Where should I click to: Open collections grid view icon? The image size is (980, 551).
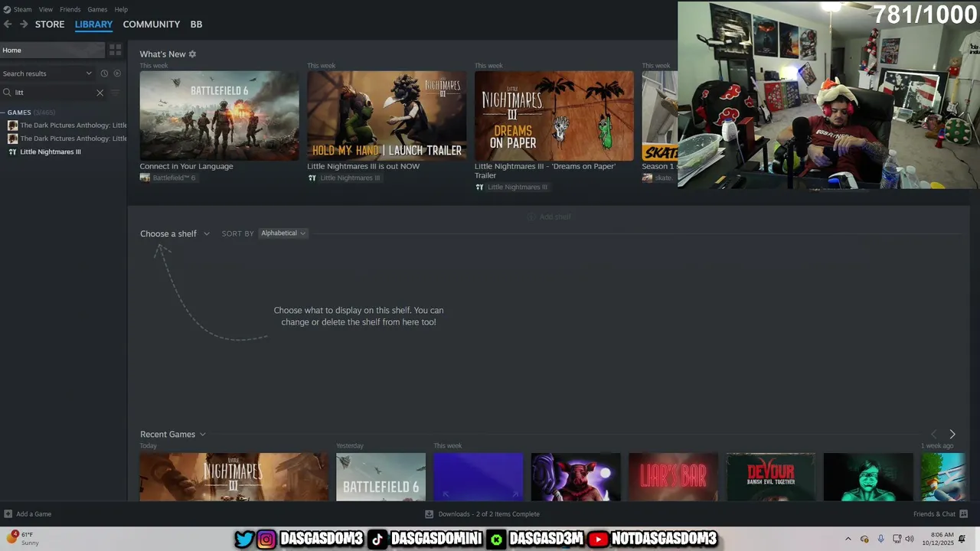(116, 50)
